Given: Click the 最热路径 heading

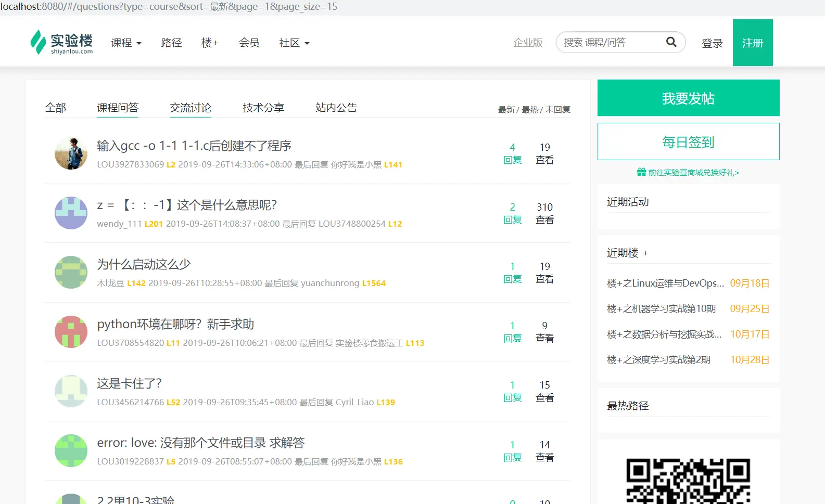Looking at the screenshot, I should click(x=628, y=406).
